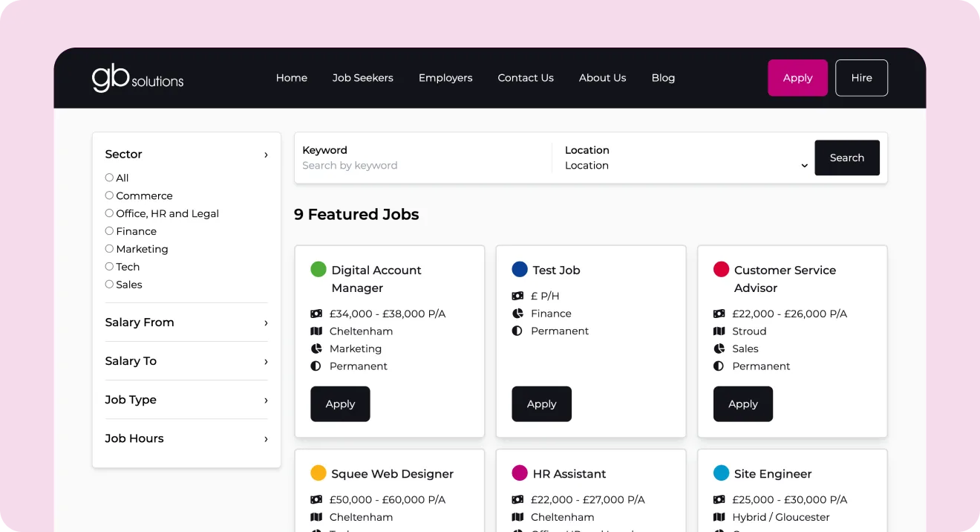Viewport: 980px width, 532px height.
Task: Click the salary icon on Digital Account Manager card
Action: pos(316,314)
